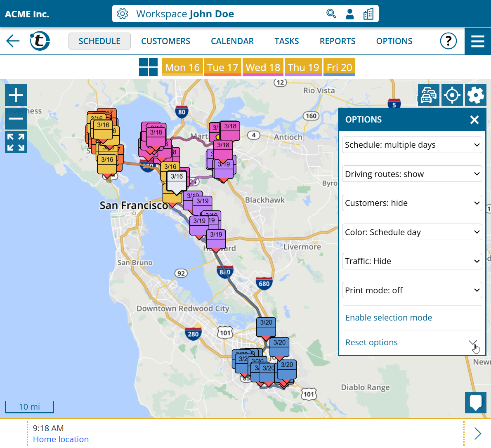Toggle the Fri 20 day filter

(x=339, y=67)
